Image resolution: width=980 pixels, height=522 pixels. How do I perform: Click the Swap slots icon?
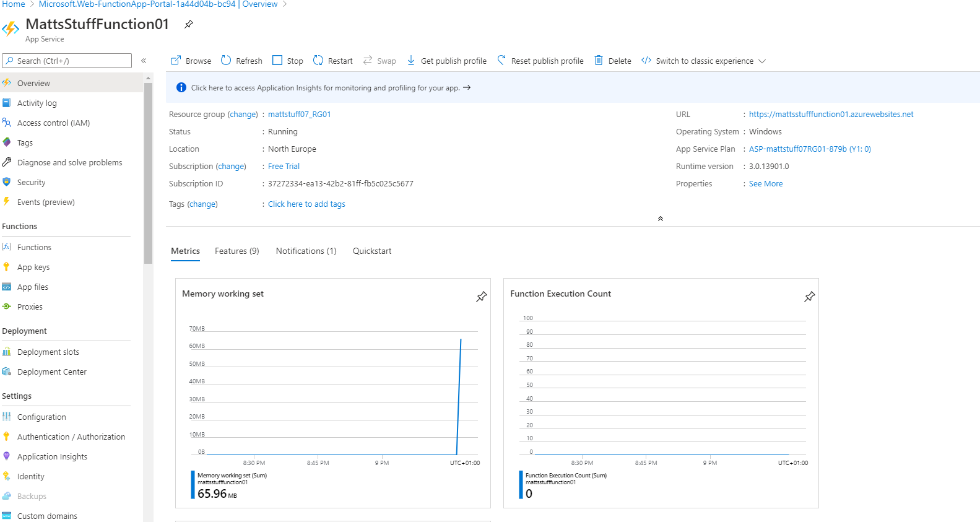[368, 60]
